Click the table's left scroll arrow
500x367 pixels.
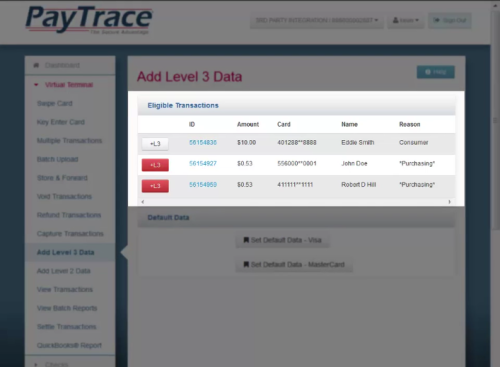[x=143, y=202]
